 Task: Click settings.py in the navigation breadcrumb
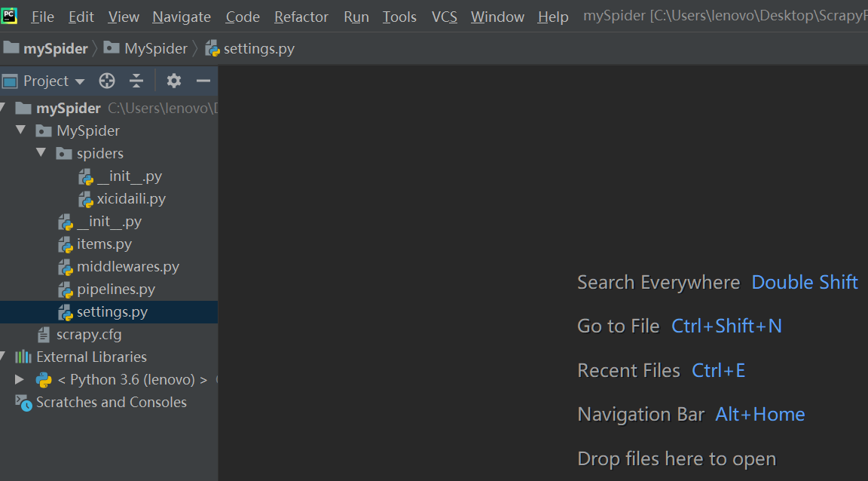pyautogui.click(x=249, y=49)
